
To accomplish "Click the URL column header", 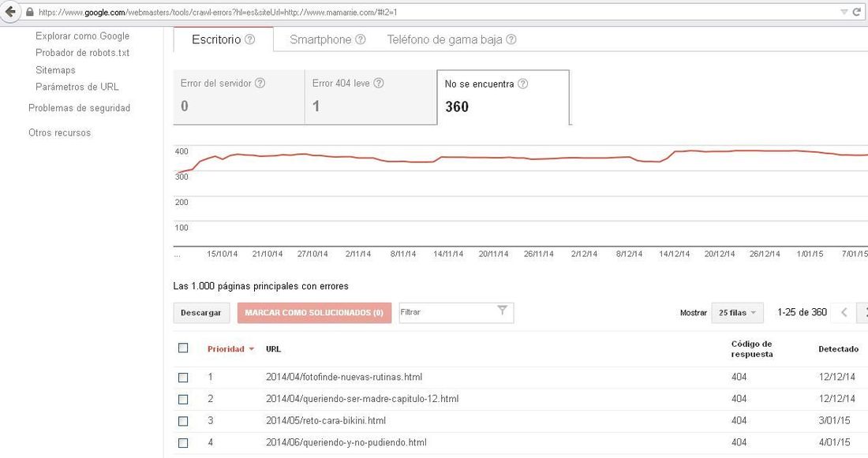I will [274, 349].
